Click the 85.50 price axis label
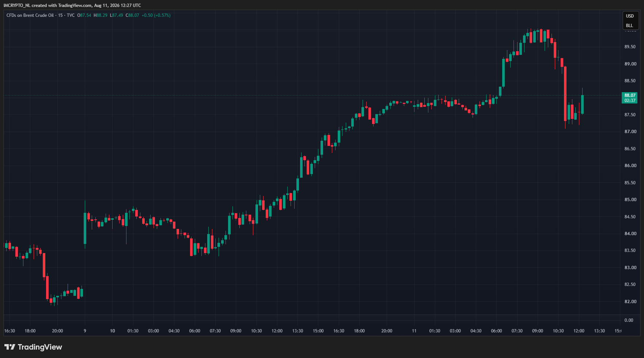This screenshot has width=644, height=358. [630, 183]
